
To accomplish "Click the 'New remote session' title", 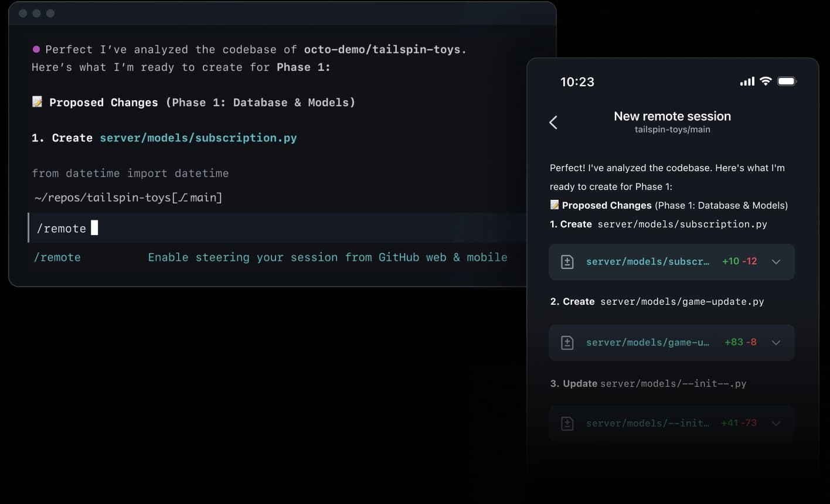I will pyautogui.click(x=672, y=116).
